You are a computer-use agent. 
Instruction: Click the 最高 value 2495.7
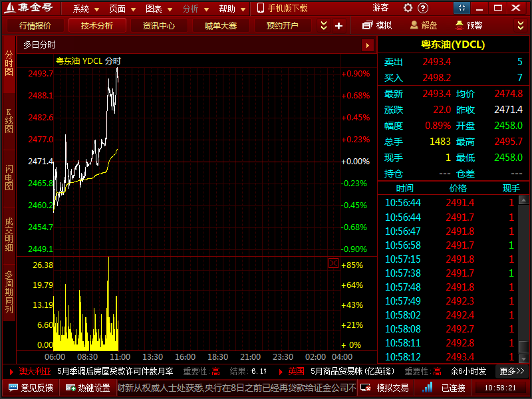click(x=508, y=142)
